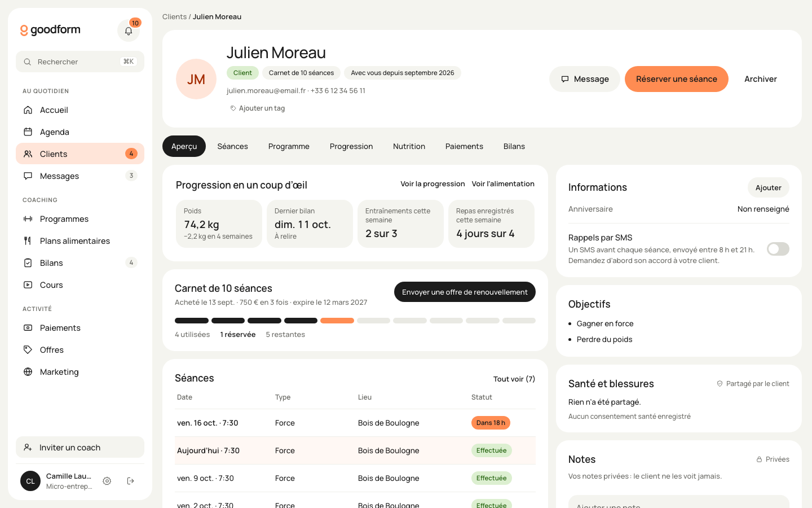Viewport: 812px width, 508px height.
Task: Click Inviter un coach button
Action: (x=80, y=448)
